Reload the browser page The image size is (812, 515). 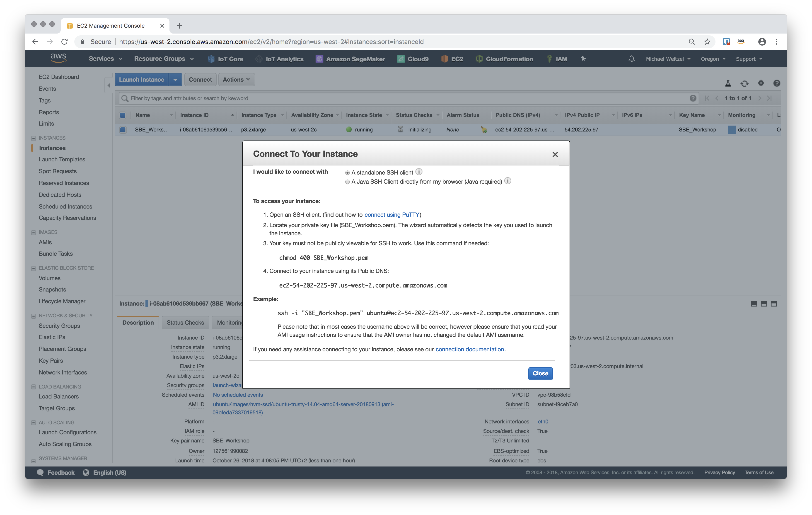point(64,42)
